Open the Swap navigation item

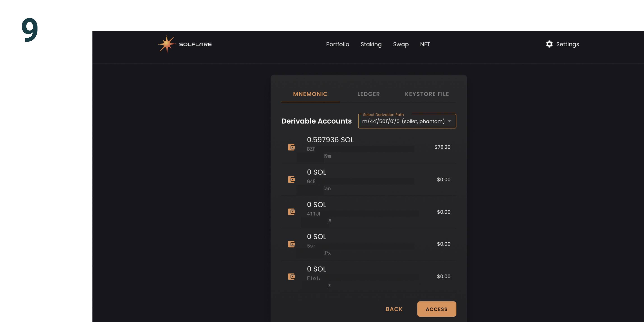(401, 44)
